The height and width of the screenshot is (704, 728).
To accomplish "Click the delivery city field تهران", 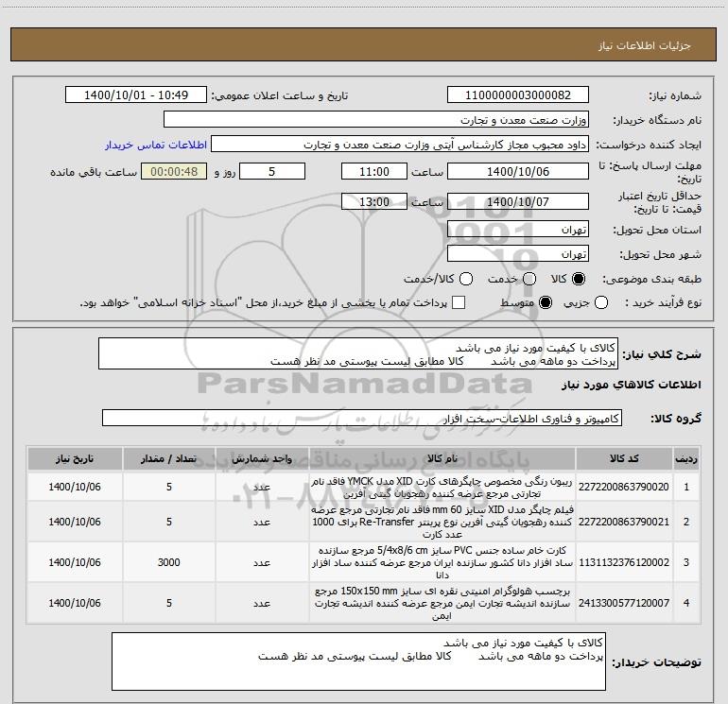I will pos(518,253).
